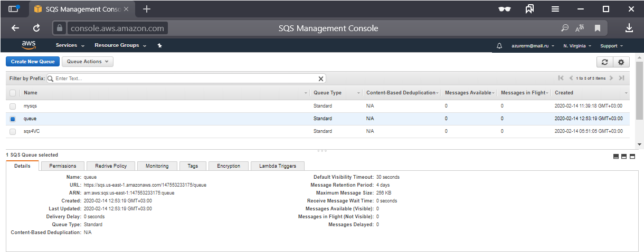Open the Queue Actions dropdown
The height and width of the screenshot is (252, 644).
pyautogui.click(x=88, y=62)
